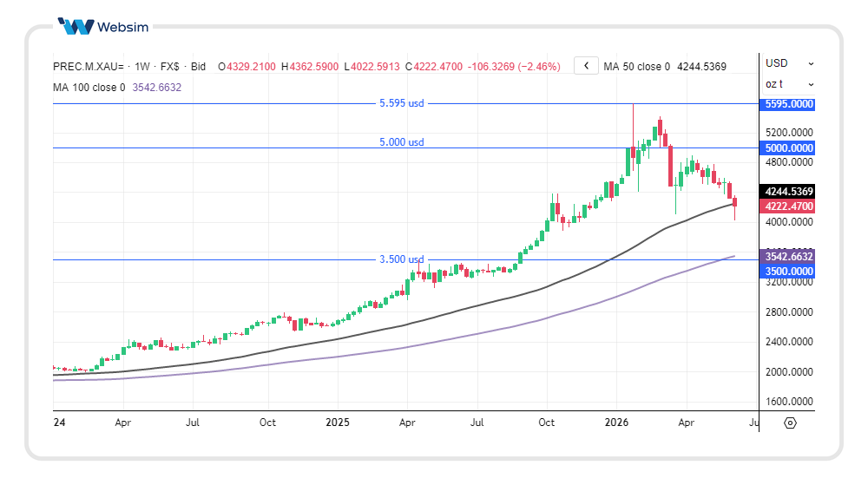Click the MA 50 value 4244.5369 in legend
The height and width of the screenshot is (485, 868).
[702, 66]
